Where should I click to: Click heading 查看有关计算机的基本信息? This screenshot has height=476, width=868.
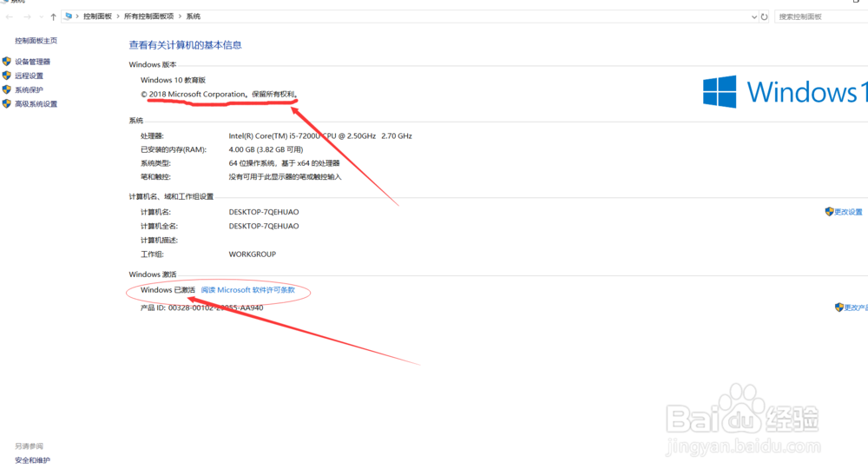pyautogui.click(x=186, y=45)
